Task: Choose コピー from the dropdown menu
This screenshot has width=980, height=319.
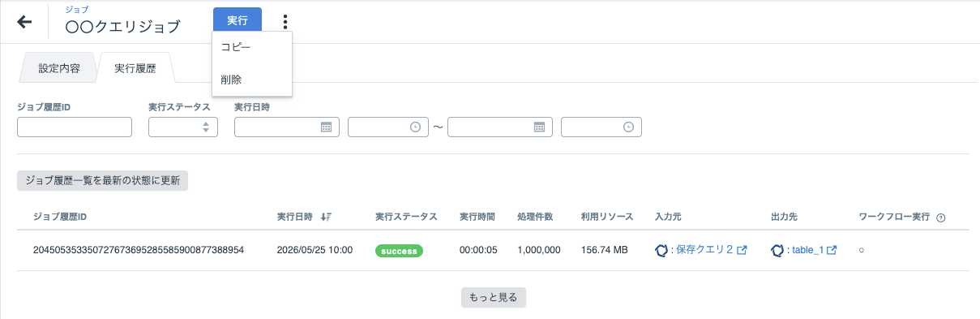Action: click(x=251, y=47)
